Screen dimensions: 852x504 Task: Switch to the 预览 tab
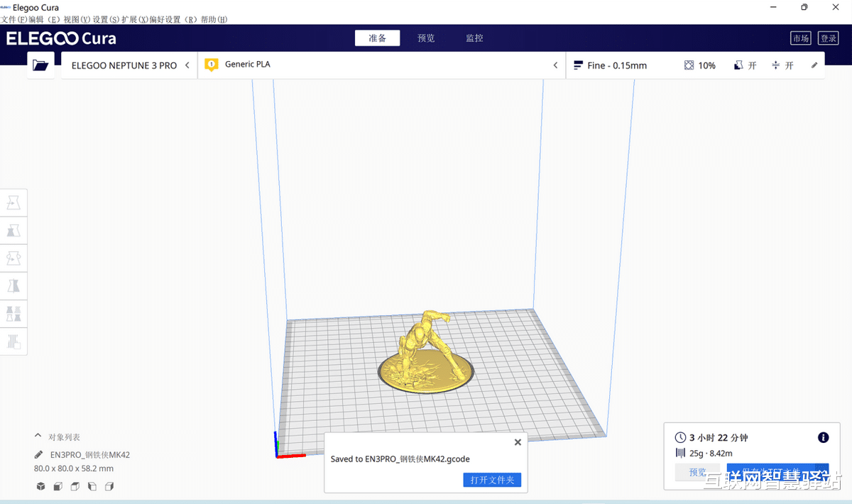click(426, 38)
